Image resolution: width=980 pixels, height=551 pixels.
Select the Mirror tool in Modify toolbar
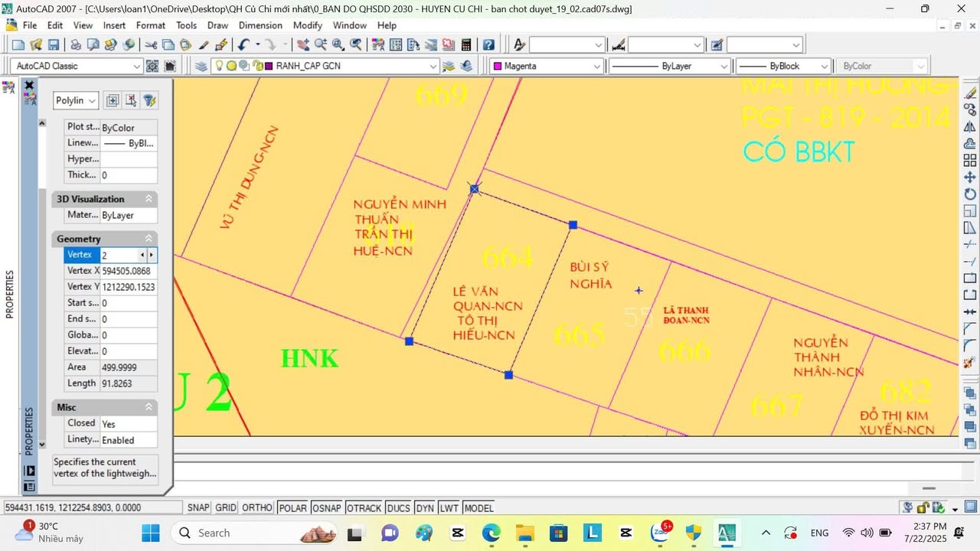tap(970, 127)
